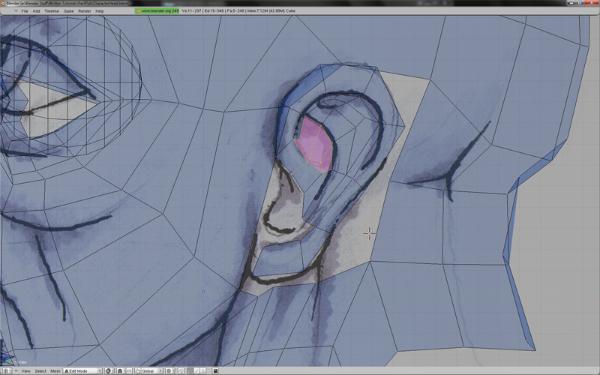Open the Render menu

[85, 11]
